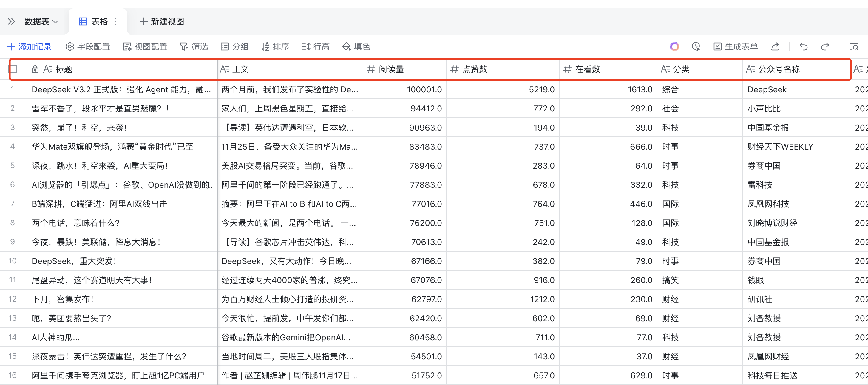The width and height of the screenshot is (868, 385).
Task: Select the 阅读量 cell showing 100001.0
Action: pyautogui.click(x=404, y=89)
